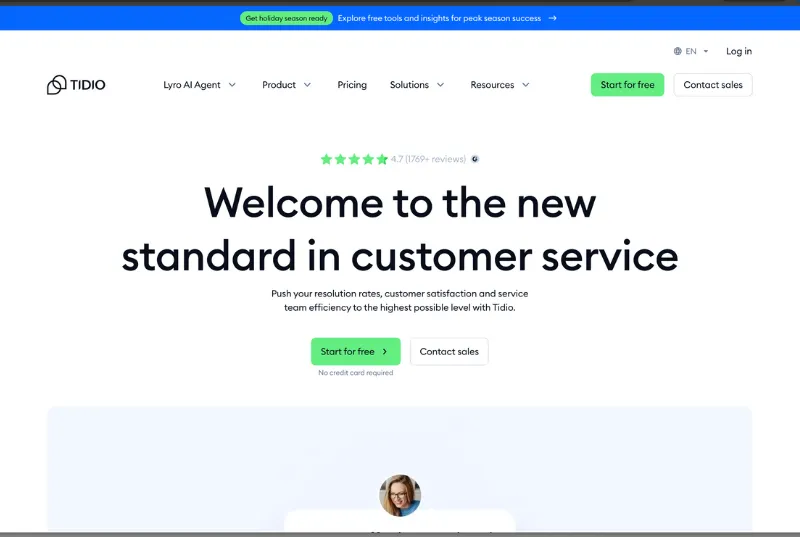800x537 pixels.
Task: Expand the Resources navigation menu
Action: tap(500, 85)
